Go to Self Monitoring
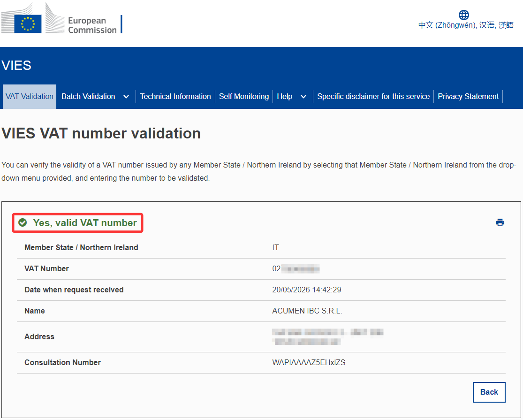The width and height of the screenshot is (523, 420). pyautogui.click(x=244, y=96)
